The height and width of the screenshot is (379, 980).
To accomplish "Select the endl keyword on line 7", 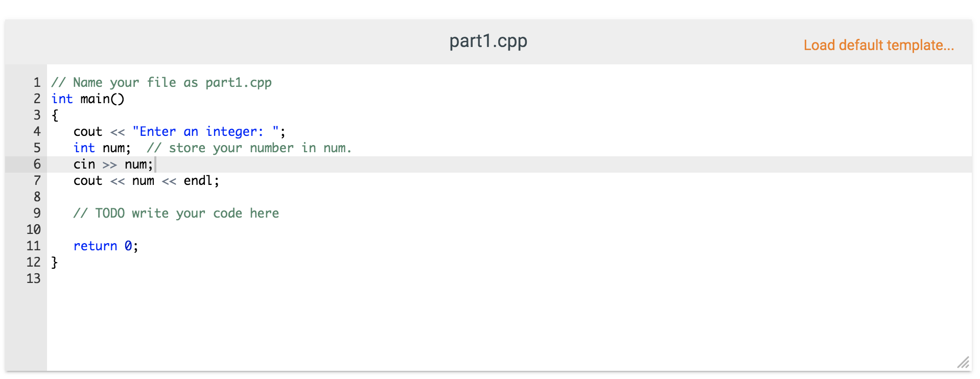I will (199, 180).
